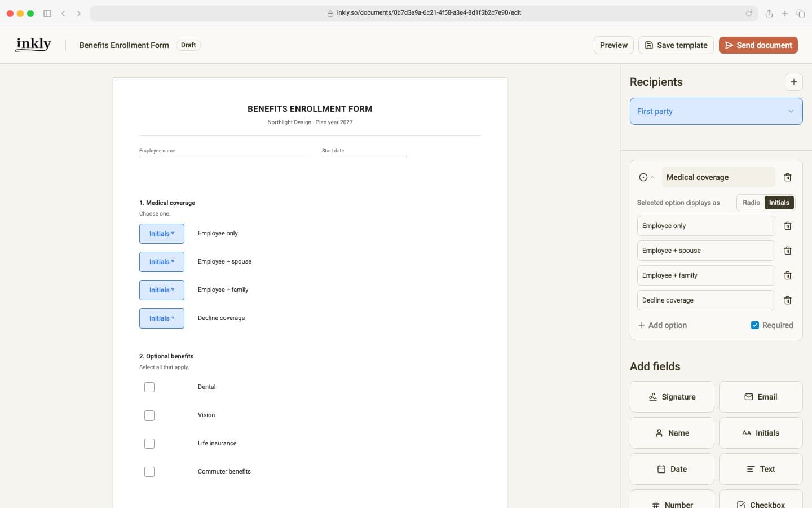The height and width of the screenshot is (508, 812).
Task: Send the document
Action: [x=758, y=45]
